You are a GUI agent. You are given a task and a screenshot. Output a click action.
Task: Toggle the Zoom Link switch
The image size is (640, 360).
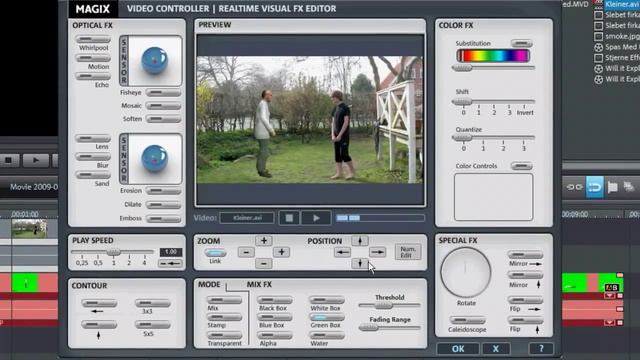click(215, 253)
